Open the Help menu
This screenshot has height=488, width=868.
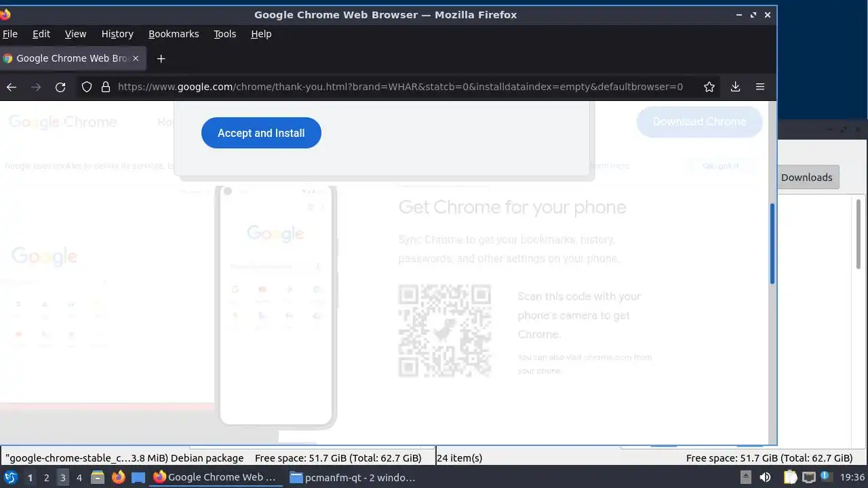click(x=261, y=34)
